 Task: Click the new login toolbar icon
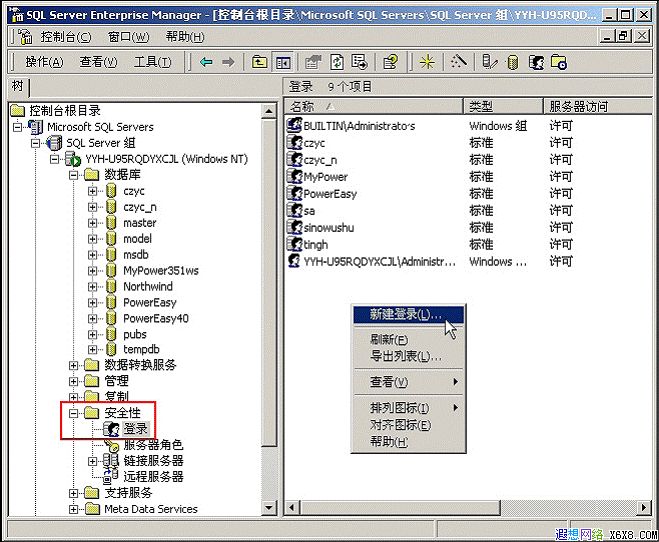(536, 63)
